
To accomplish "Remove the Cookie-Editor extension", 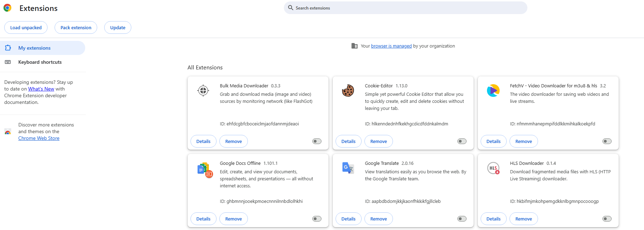I will pos(379,141).
